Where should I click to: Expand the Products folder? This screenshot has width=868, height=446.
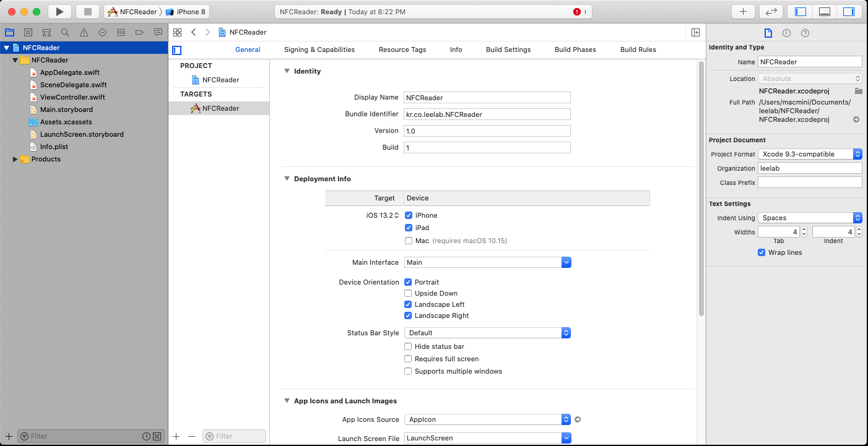tap(15, 159)
